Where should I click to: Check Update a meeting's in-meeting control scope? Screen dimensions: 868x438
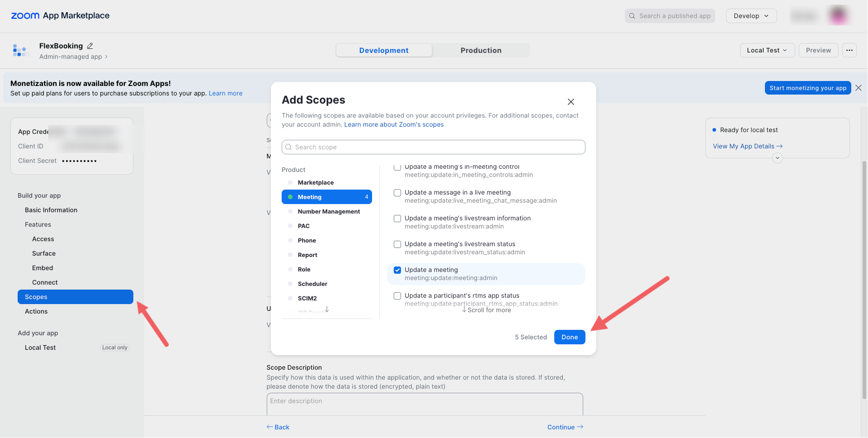[397, 167]
